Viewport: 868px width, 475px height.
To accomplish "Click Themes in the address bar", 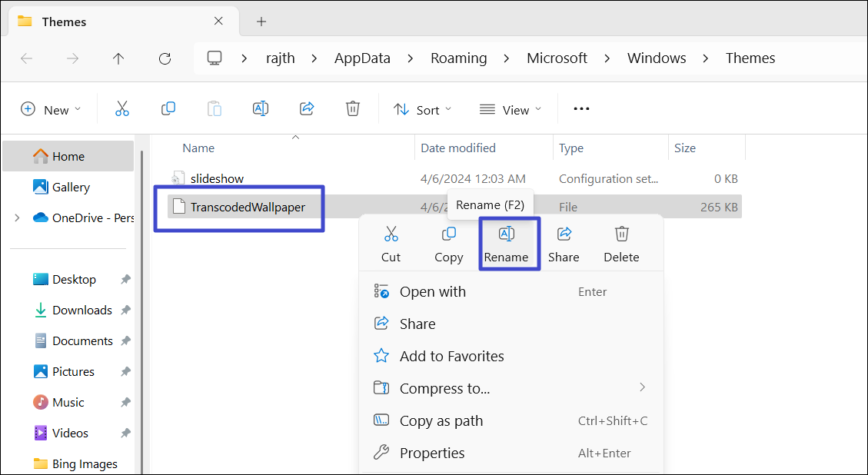I will point(750,58).
